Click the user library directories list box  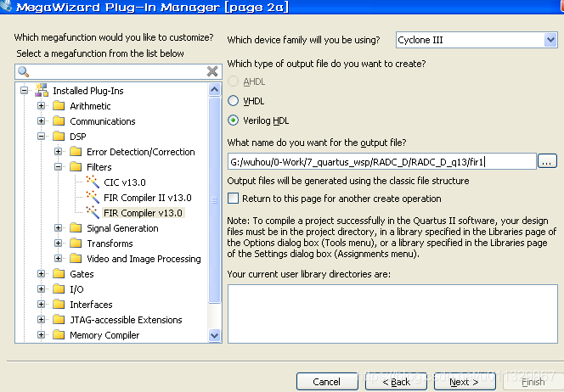392,314
